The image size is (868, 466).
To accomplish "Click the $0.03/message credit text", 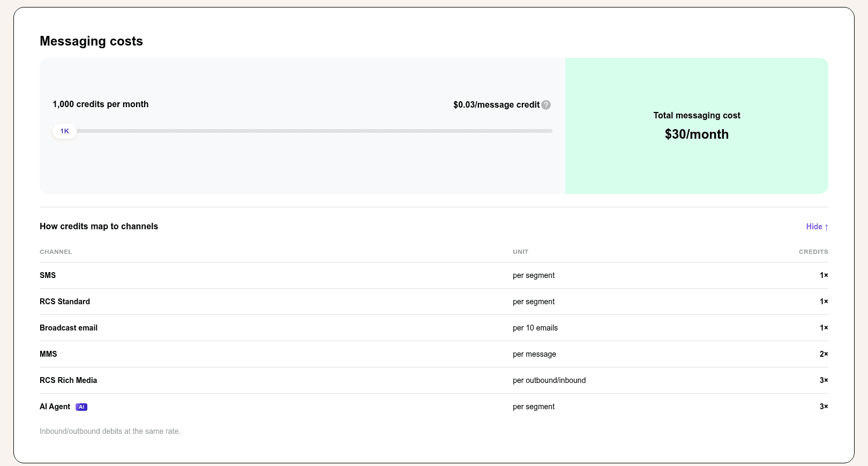I will (496, 105).
